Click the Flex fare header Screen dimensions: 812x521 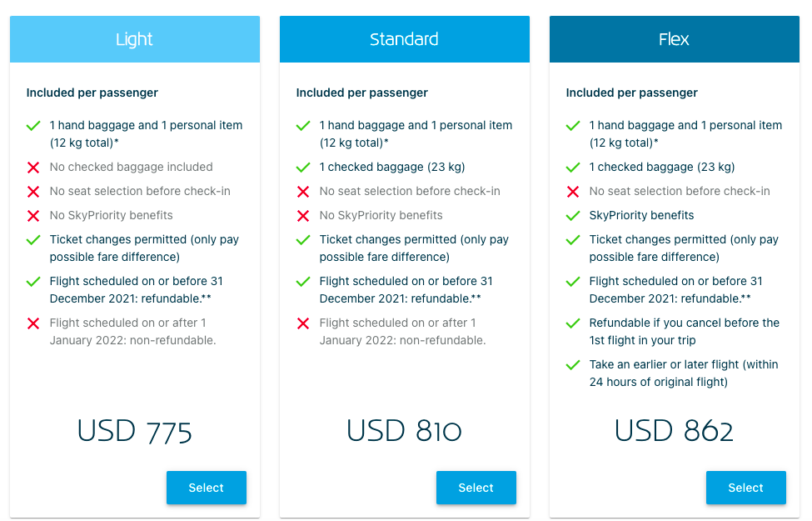[x=674, y=39]
